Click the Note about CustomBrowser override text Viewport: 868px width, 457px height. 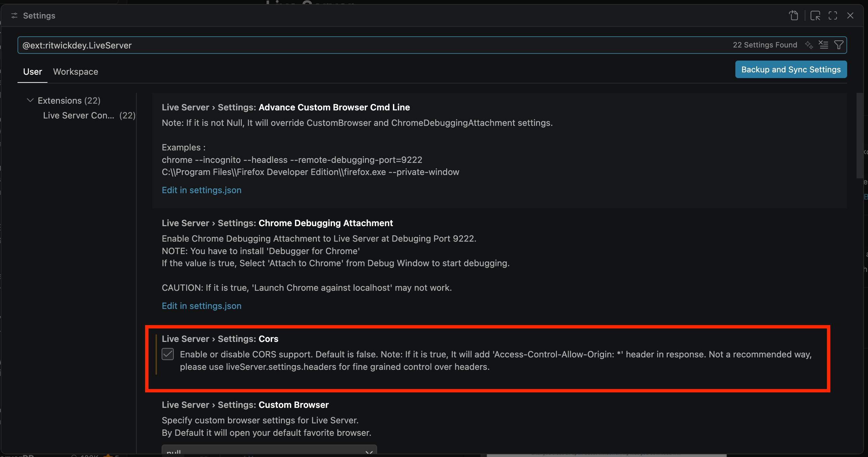(357, 122)
